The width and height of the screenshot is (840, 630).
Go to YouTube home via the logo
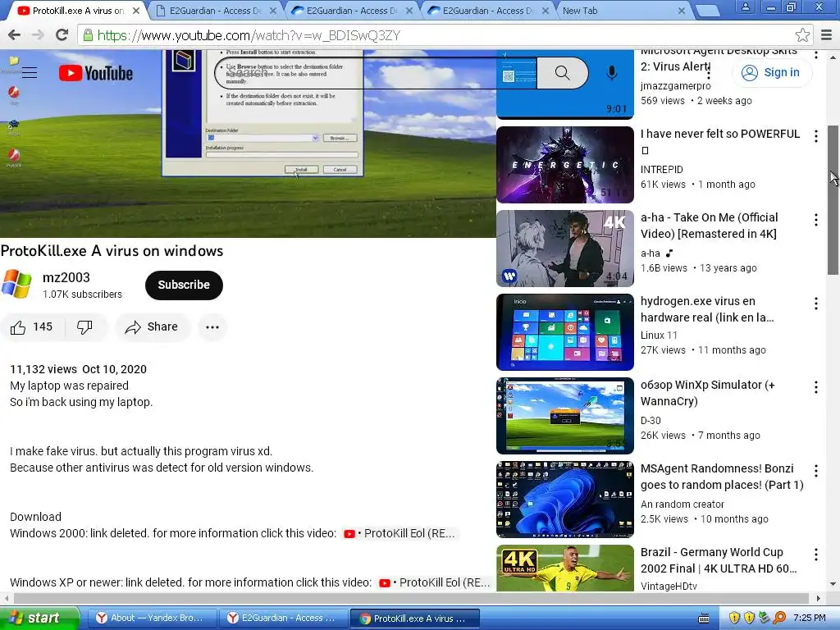(x=96, y=73)
